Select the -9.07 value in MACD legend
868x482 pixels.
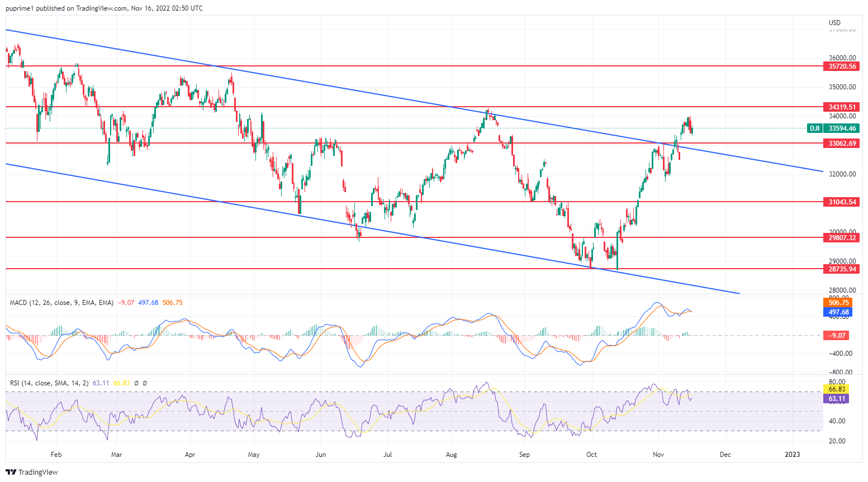(x=126, y=303)
